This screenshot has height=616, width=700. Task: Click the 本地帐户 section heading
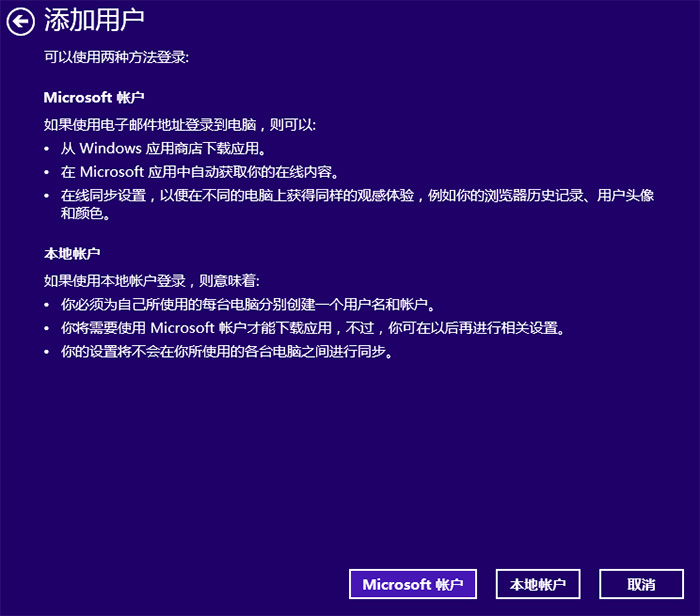tap(72, 254)
